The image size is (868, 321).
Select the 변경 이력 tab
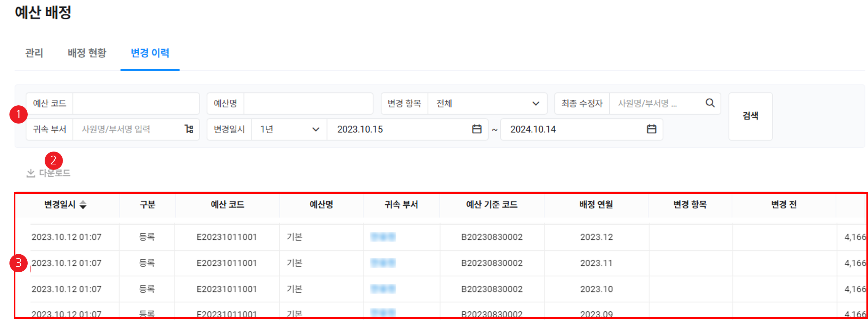click(x=150, y=53)
